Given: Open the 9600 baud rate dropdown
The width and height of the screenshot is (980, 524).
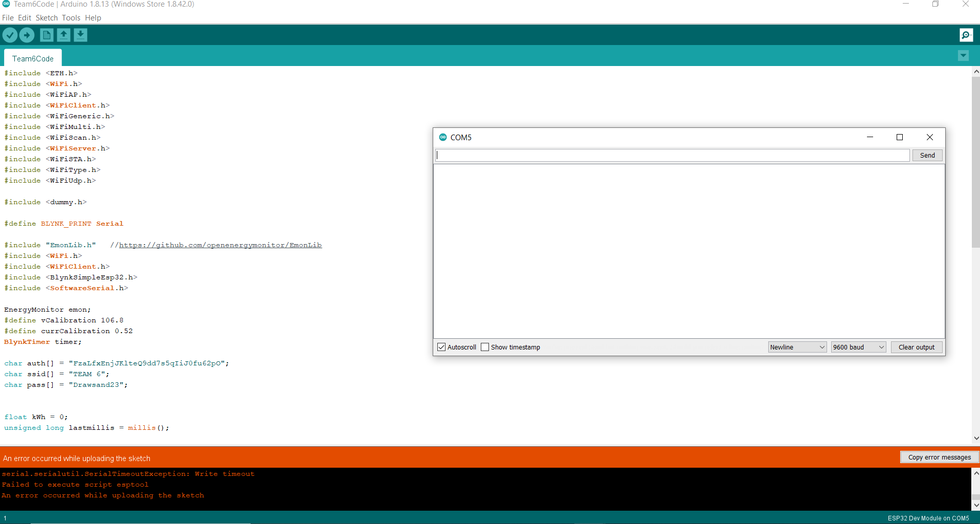Looking at the screenshot, I should (858, 347).
